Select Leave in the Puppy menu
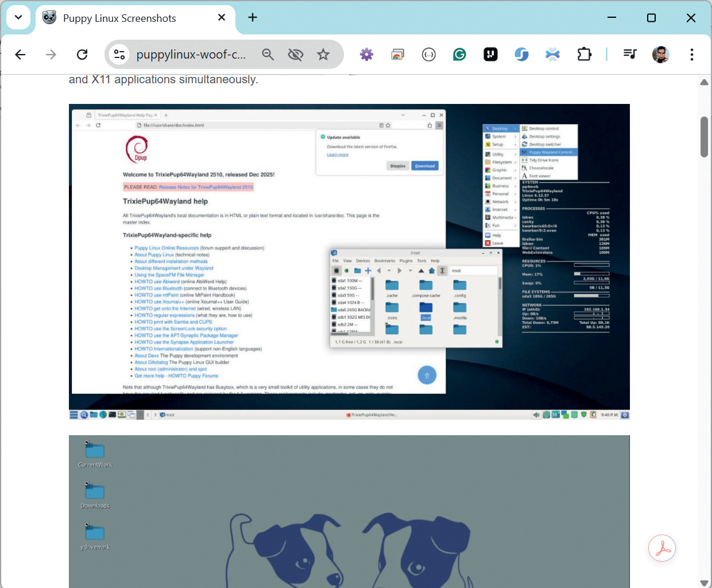 point(501,243)
